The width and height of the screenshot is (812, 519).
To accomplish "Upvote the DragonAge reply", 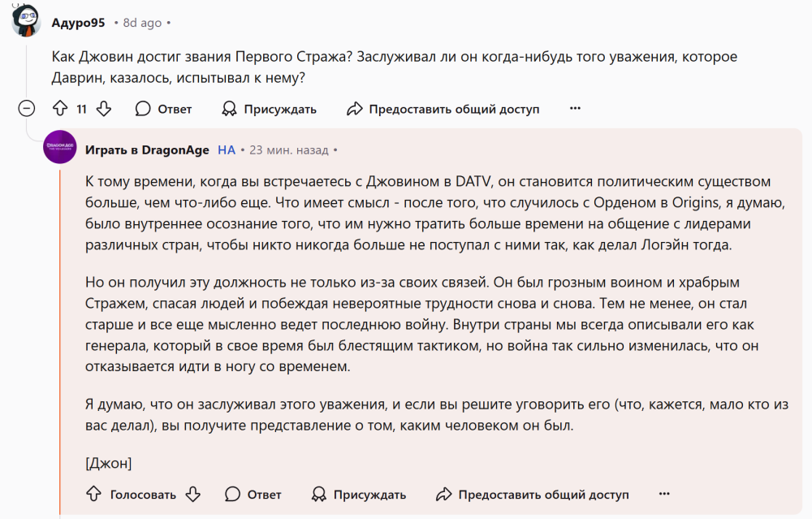I will (x=93, y=494).
